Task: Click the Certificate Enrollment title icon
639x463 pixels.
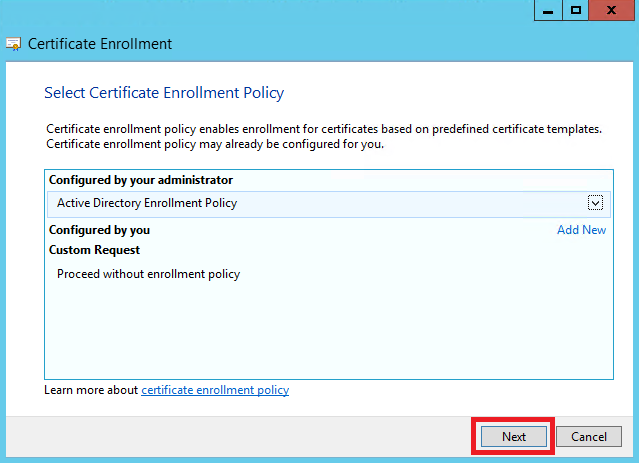Action: click(13, 44)
